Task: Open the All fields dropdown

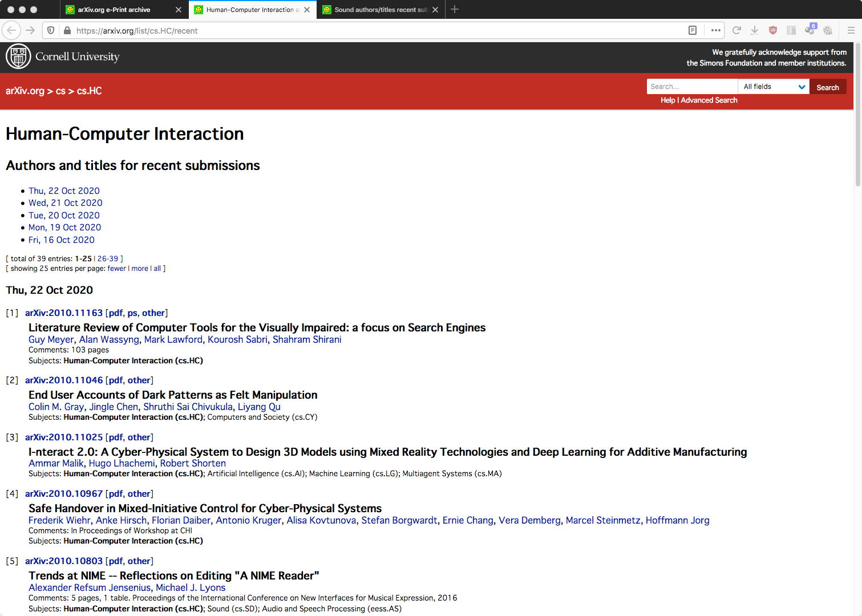Action: [x=774, y=87]
